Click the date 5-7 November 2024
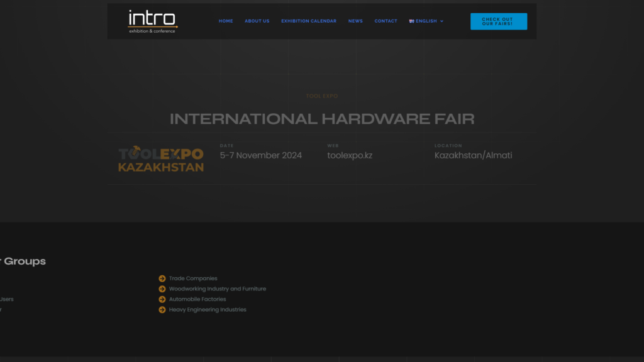Image resolution: width=644 pixels, height=362 pixels. 261,156
